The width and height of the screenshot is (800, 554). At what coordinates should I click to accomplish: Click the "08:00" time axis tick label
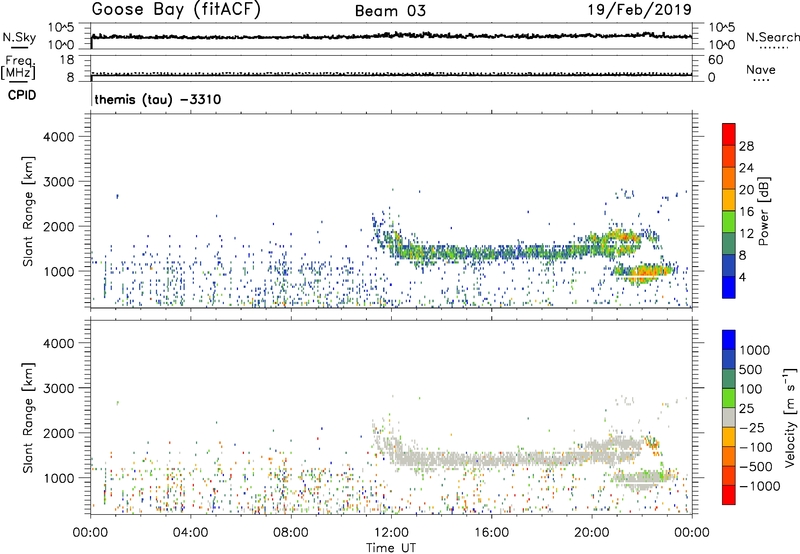[x=291, y=533]
